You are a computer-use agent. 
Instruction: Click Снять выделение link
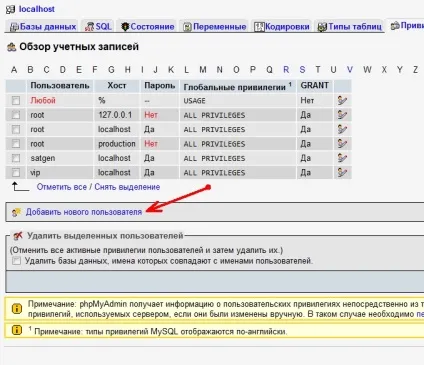127,187
